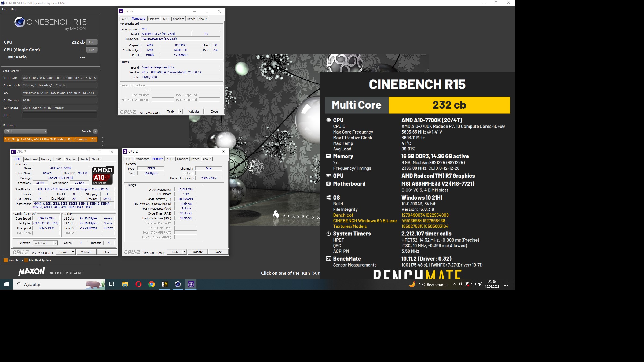Open the network icon in system tray
The width and height of the screenshot is (644, 362).
click(x=474, y=285)
